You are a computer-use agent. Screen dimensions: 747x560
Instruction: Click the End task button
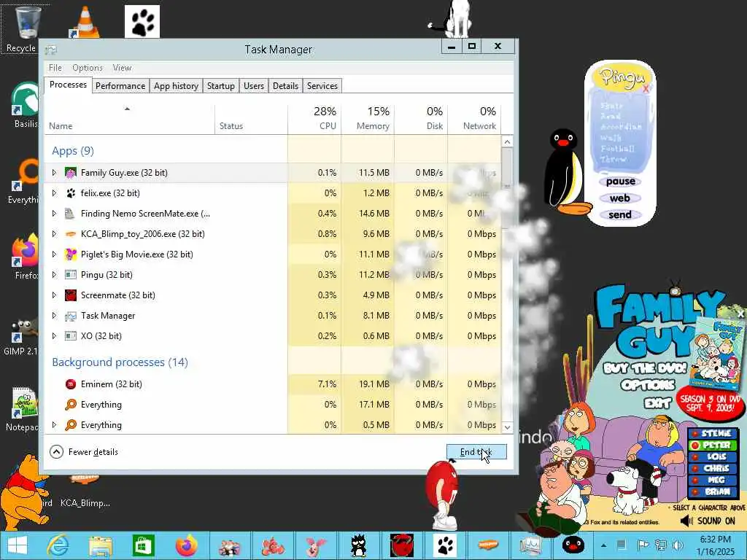pyautogui.click(x=476, y=452)
